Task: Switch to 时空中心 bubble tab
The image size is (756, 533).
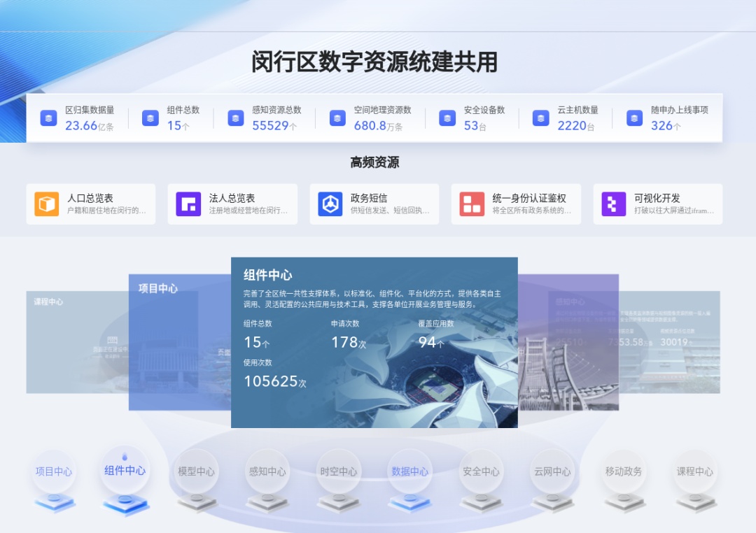Action: click(x=339, y=471)
